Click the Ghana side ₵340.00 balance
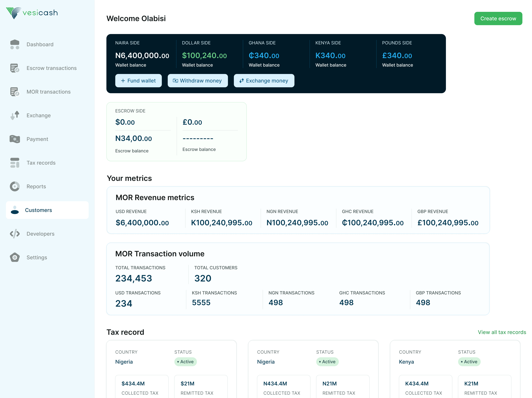Screen dimensions: 532x398 [x=264, y=56]
